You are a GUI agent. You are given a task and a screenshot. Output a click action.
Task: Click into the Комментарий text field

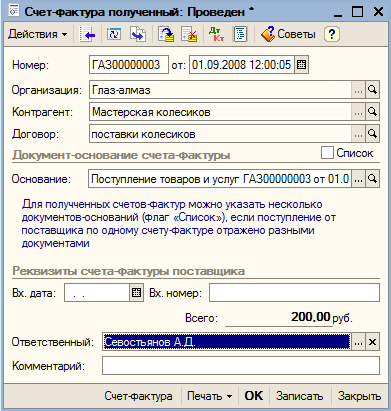[241, 366]
